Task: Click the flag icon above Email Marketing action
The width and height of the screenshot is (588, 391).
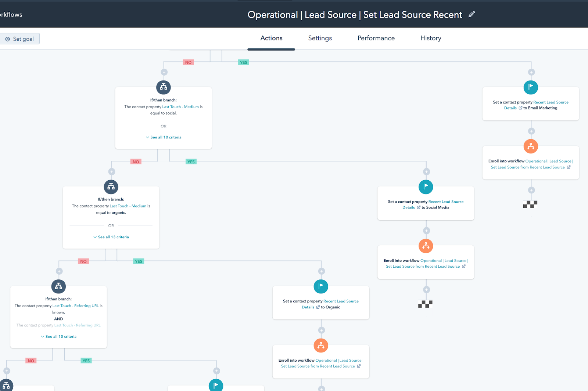Action: point(531,87)
